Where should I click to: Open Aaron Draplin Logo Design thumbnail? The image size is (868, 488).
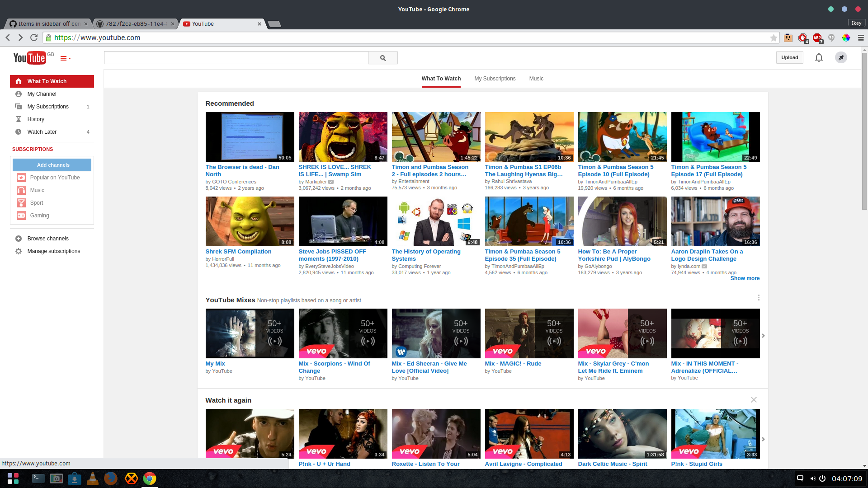coord(715,221)
